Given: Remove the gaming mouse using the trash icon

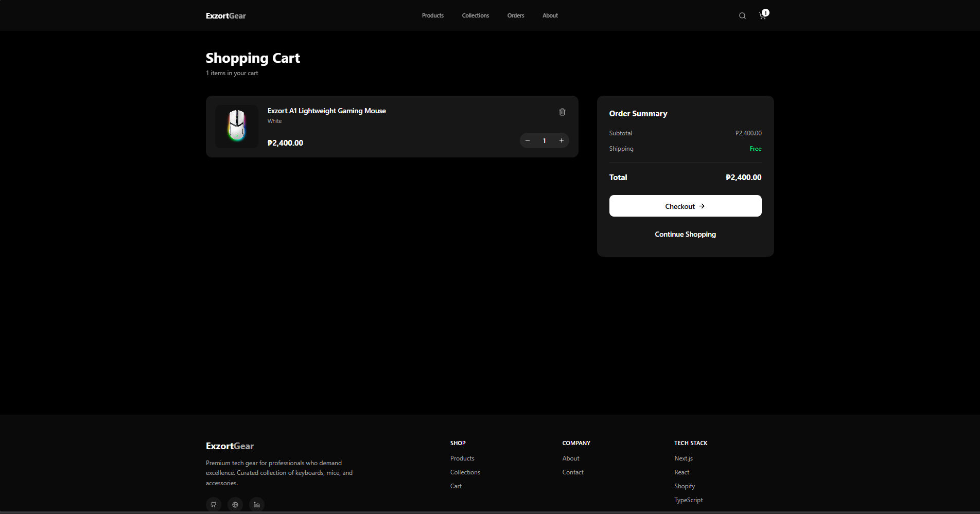Looking at the screenshot, I should pyautogui.click(x=562, y=112).
